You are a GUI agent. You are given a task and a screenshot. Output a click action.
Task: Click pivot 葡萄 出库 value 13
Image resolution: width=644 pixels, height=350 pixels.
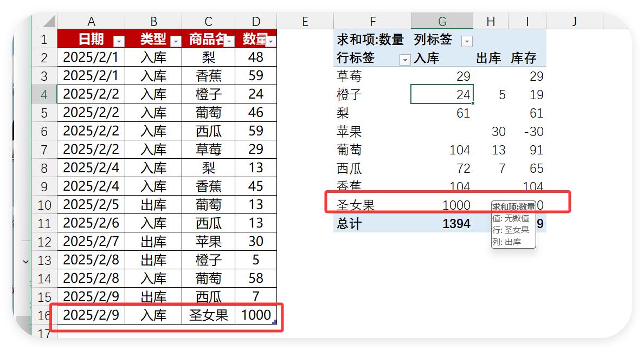(499, 150)
